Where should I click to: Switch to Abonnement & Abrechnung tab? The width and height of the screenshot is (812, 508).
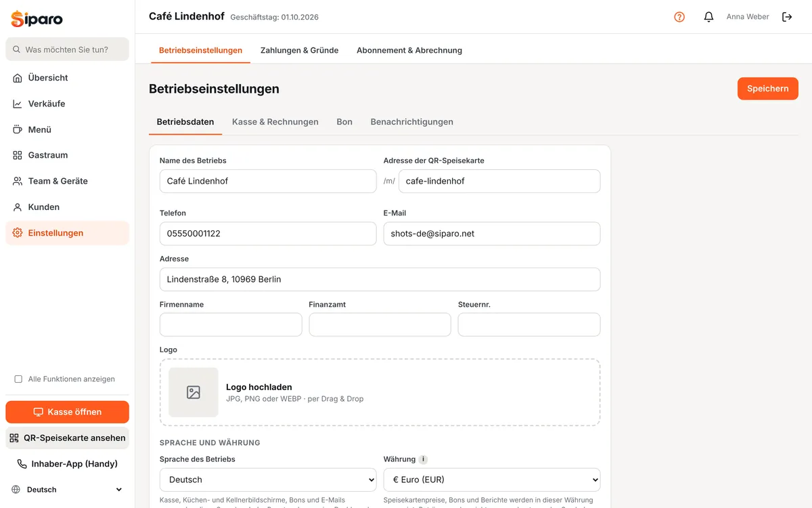click(x=409, y=50)
